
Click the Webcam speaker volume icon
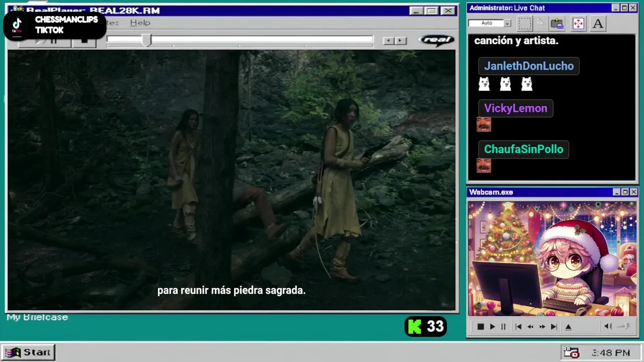pos(608,326)
